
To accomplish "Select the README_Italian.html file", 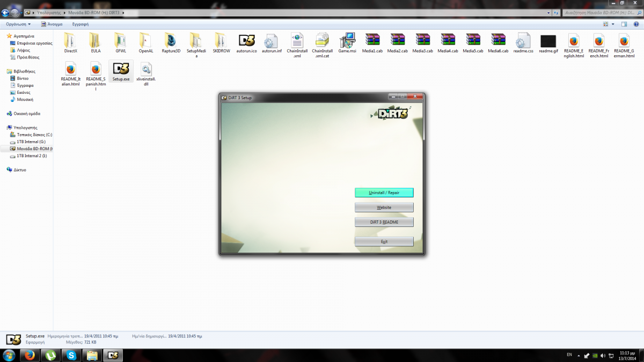I will tap(70, 74).
